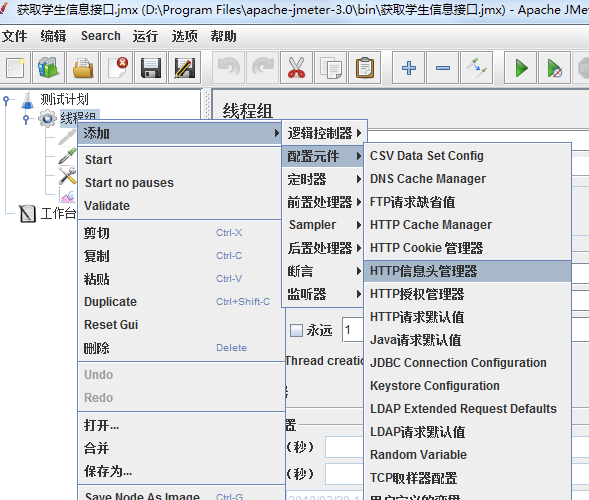Open the 编辑 menu
The width and height of the screenshot is (589, 500).
53,36
